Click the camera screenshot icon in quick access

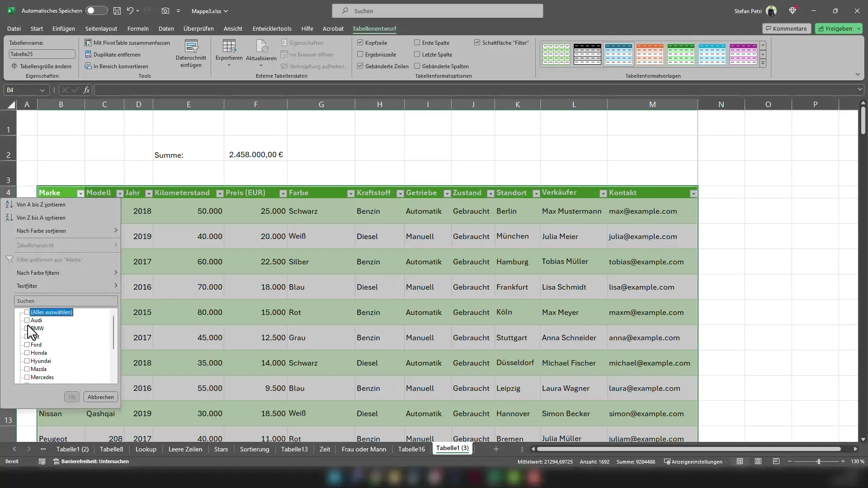click(165, 10)
